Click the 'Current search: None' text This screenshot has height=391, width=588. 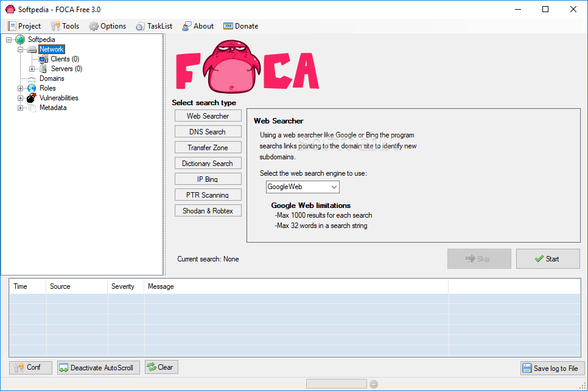tap(208, 259)
